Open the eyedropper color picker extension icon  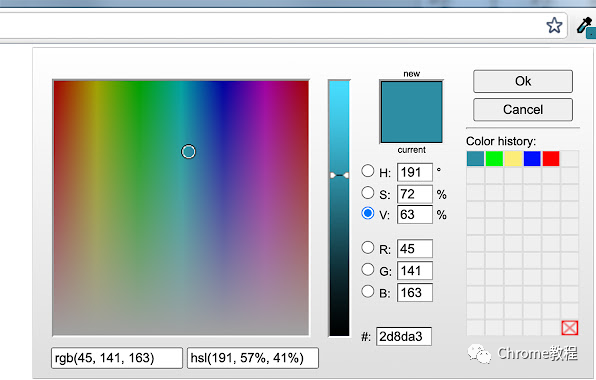586,27
